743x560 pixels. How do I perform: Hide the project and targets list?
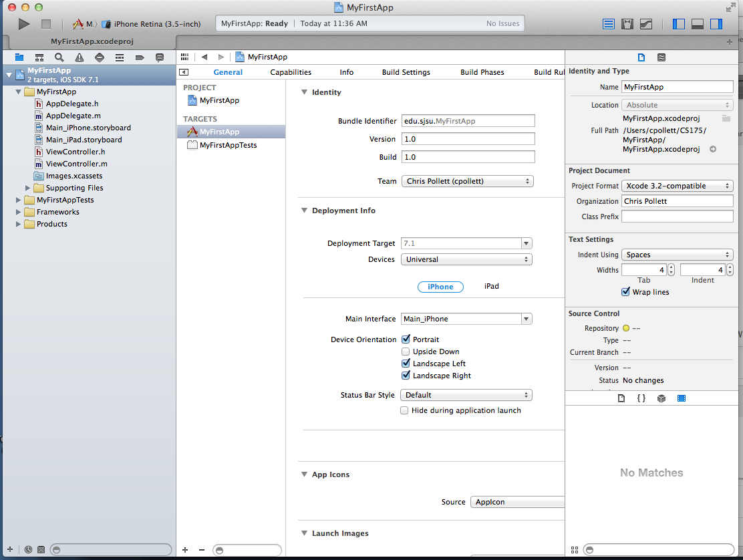(184, 72)
